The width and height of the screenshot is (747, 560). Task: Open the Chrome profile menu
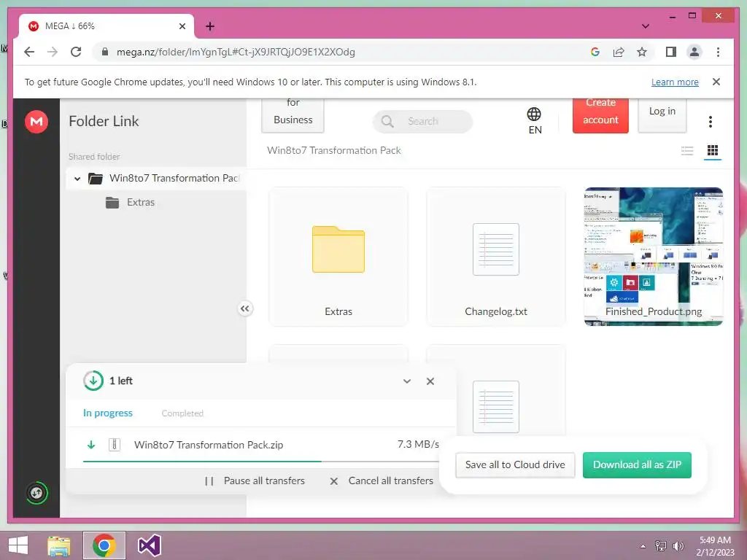pos(694,52)
